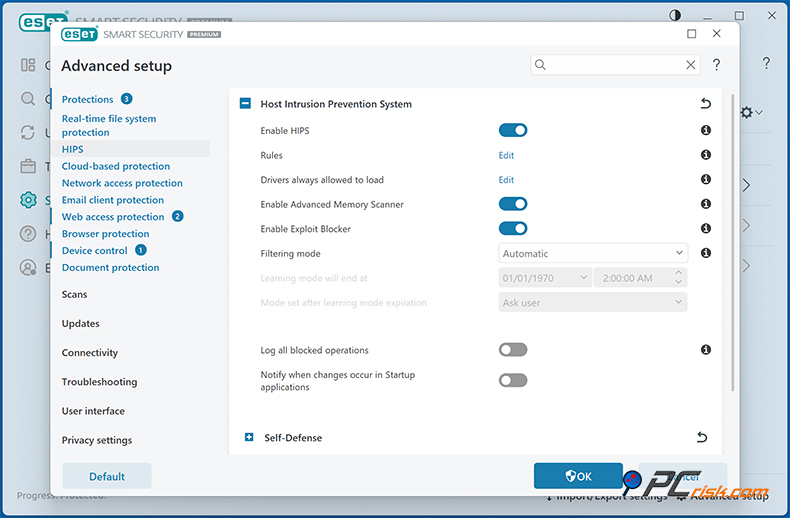Open Cloud-based protection settings
790x518 pixels.
(116, 166)
